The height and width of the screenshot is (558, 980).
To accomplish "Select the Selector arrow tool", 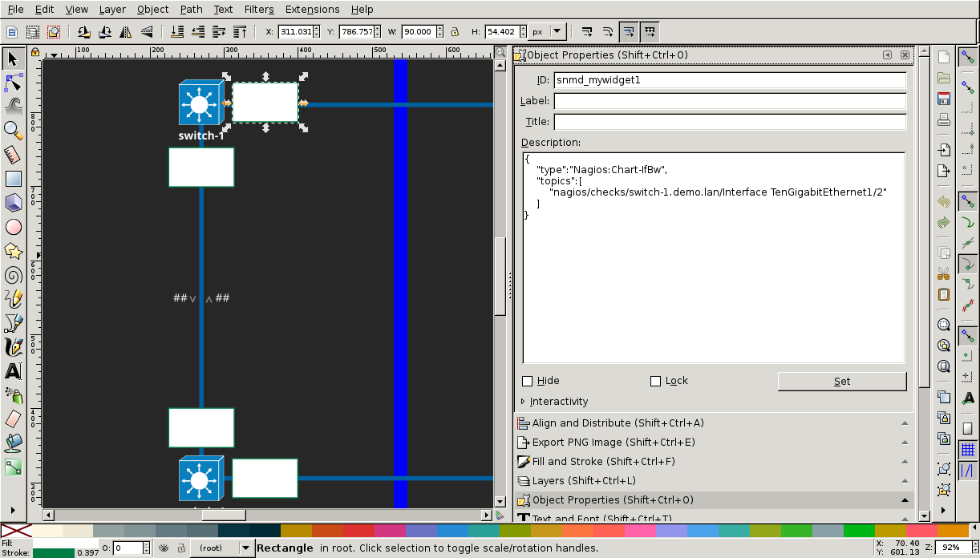I will (13, 58).
